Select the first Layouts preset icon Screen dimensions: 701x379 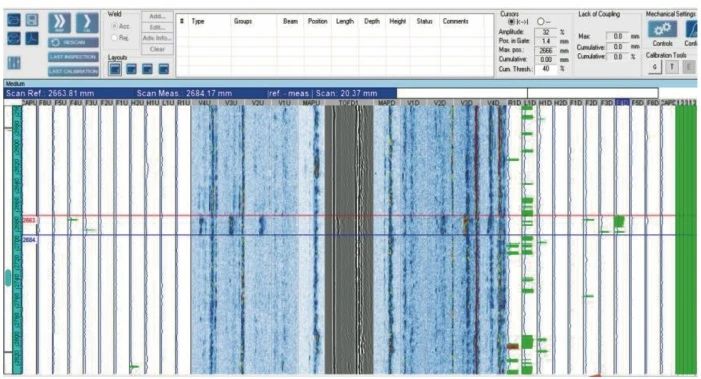[x=115, y=69]
